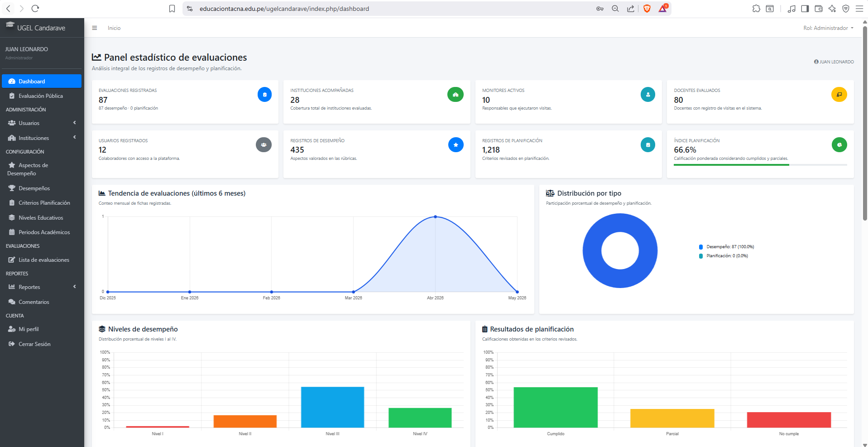
Task: Click the gray Usuarios Registrados people icon
Action: tap(264, 145)
